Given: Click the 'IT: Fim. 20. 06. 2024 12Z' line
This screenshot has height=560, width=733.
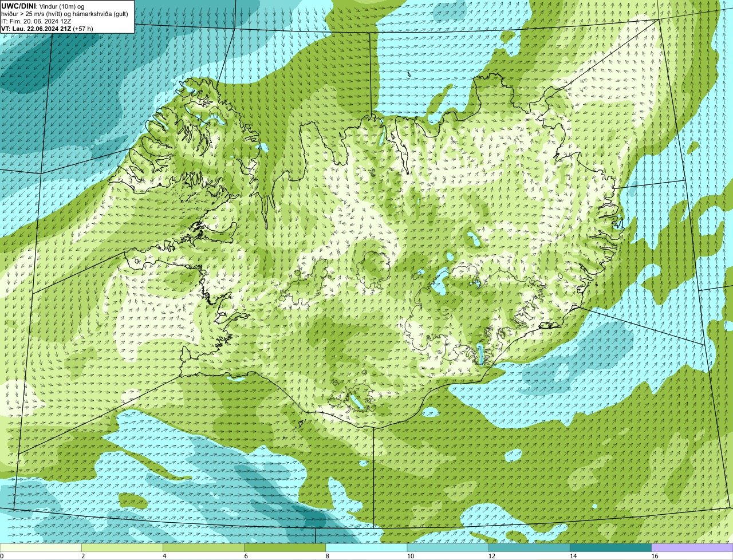Looking at the screenshot, I should (36, 21).
